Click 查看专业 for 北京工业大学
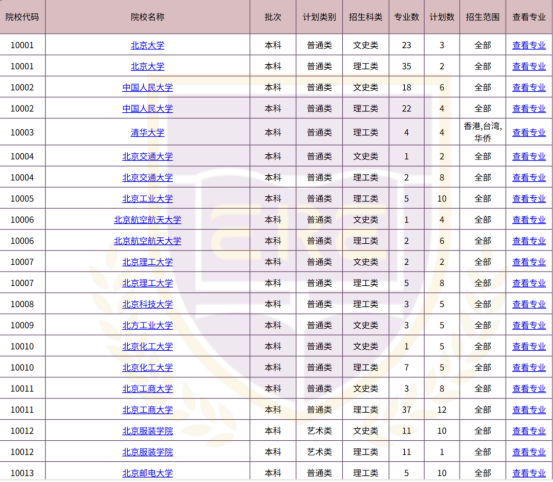This screenshot has height=482, width=553. click(529, 199)
